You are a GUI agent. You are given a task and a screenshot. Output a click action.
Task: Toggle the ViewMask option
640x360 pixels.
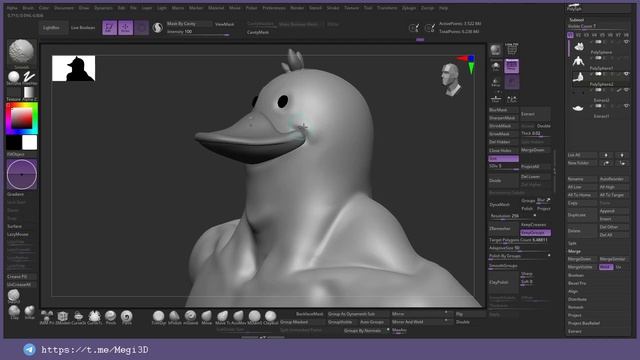point(224,24)
